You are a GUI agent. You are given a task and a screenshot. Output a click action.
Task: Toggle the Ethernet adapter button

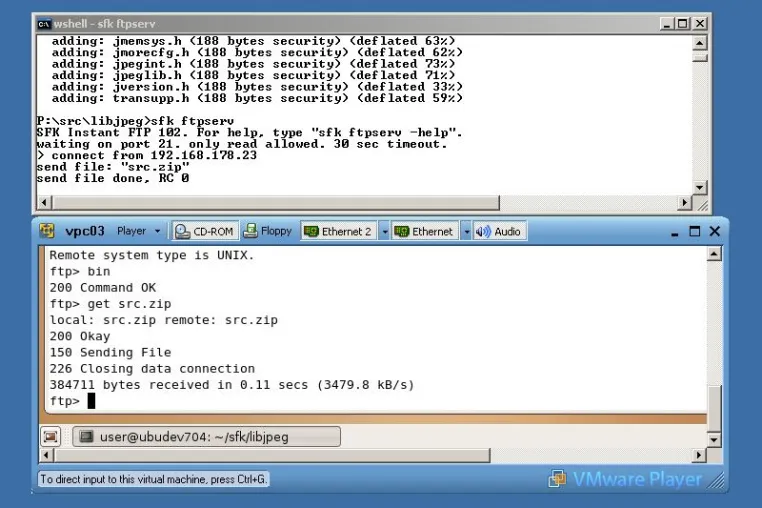pyautogui.click(x=425, y=231)
